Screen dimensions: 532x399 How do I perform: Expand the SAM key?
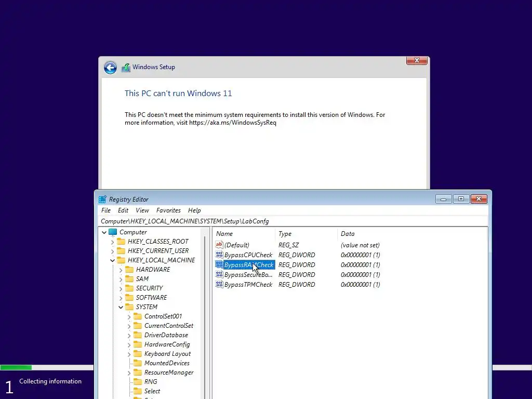(121, 279)
